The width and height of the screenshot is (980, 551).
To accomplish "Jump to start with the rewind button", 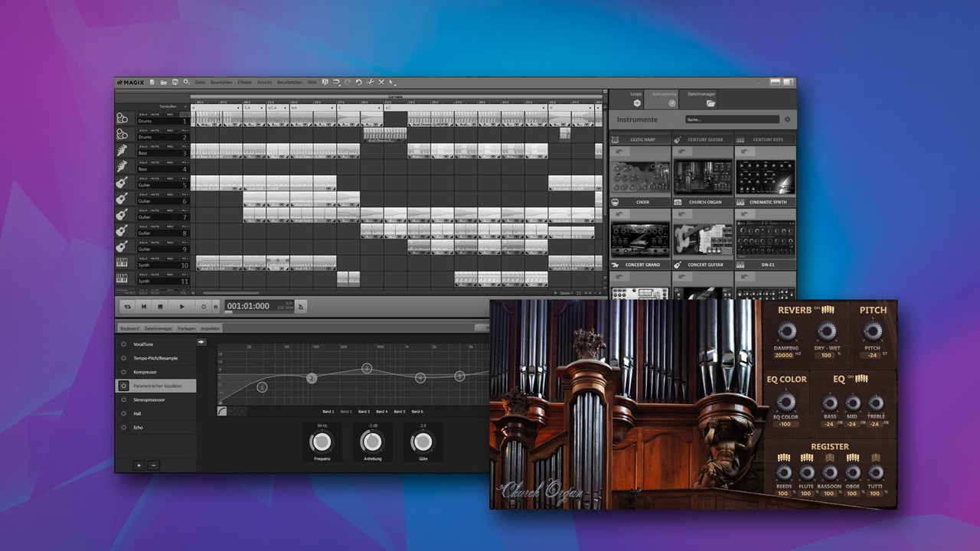I will pos(144,306).
